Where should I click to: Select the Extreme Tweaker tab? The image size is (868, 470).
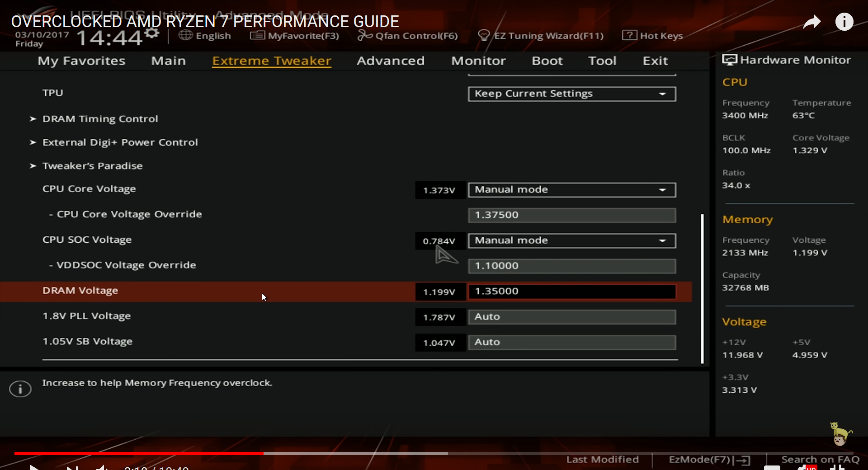point(272,61)
